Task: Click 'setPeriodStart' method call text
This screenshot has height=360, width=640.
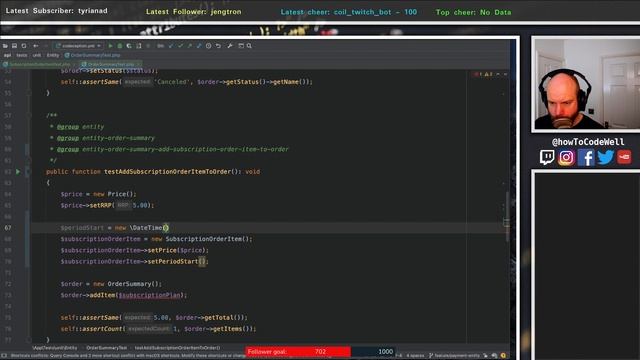Action: (x=173, y=261)
